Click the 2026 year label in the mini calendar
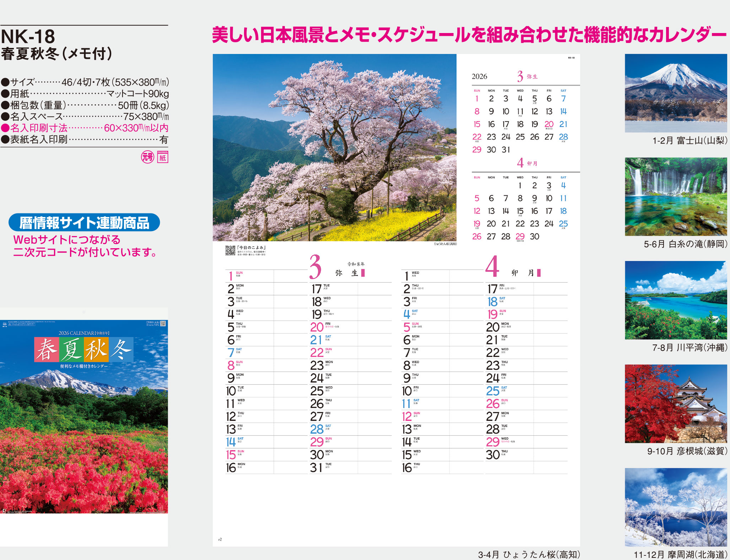 (x=480, y=76)
